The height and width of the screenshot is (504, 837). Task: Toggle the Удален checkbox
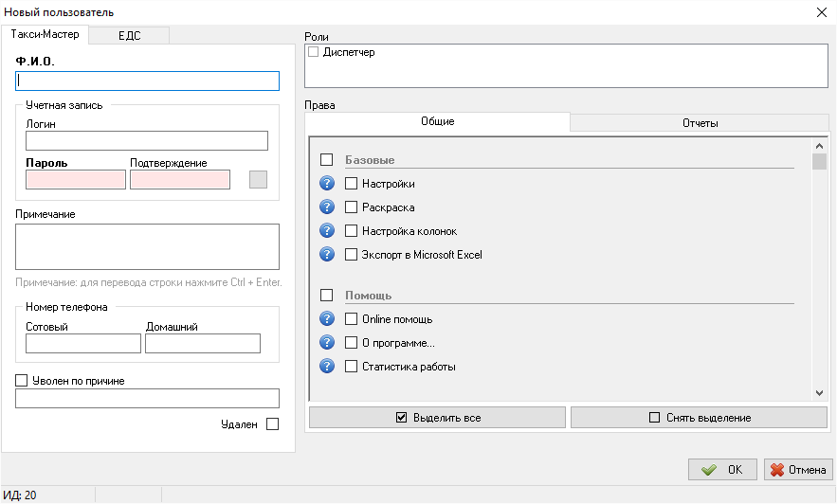click(273, 424)
